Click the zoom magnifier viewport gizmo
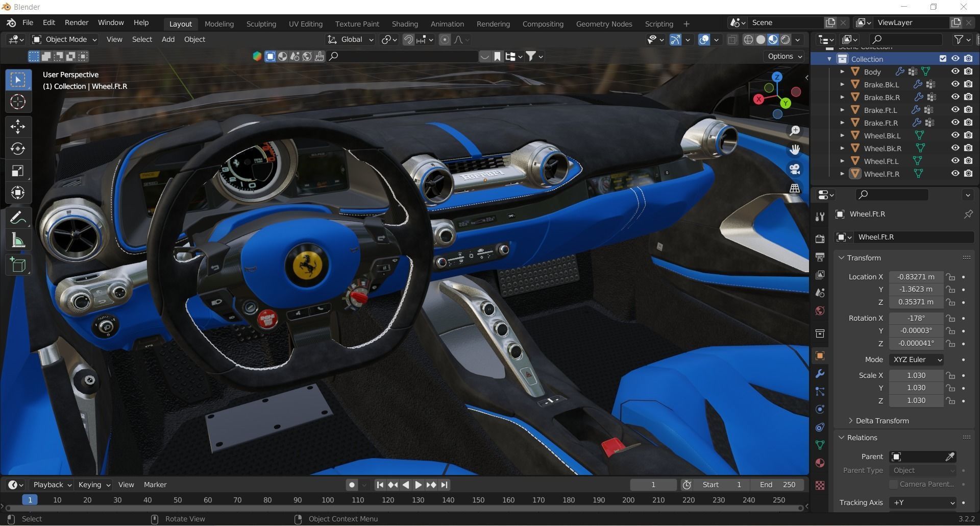 pyautogui.click(x=795, y=131)
